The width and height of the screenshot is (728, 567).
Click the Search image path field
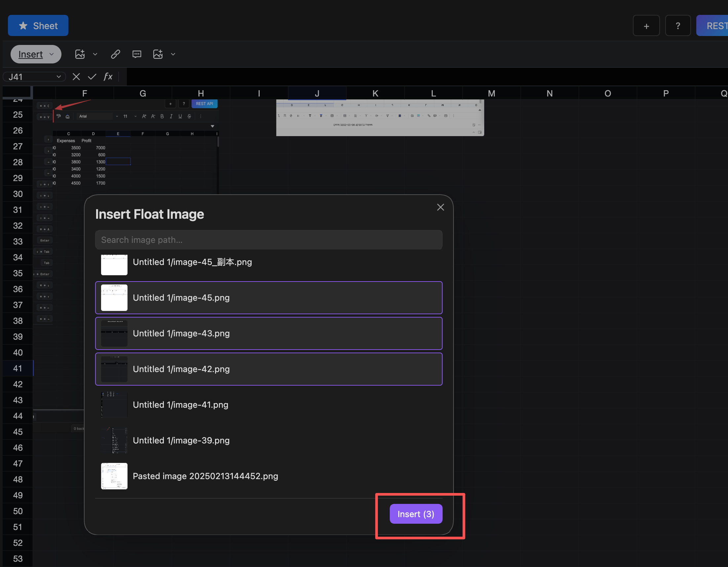(269, 240)
